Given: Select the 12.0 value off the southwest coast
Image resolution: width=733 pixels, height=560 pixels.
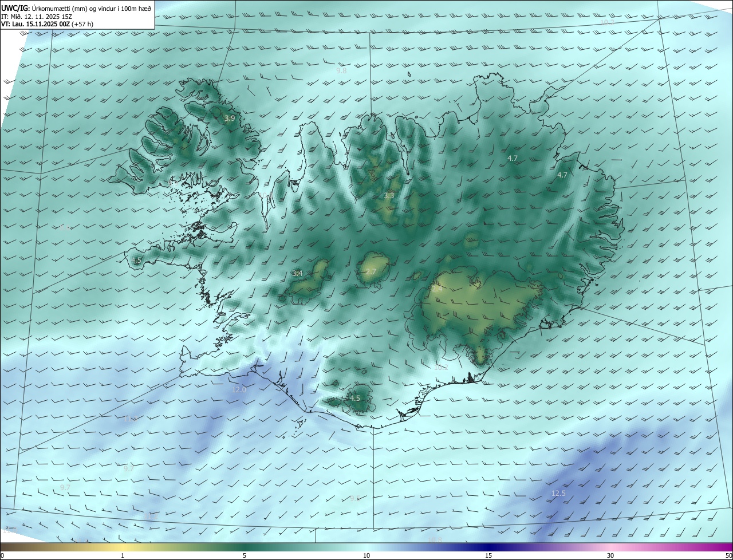Looking at the screenshot, I should pos(239,390).
